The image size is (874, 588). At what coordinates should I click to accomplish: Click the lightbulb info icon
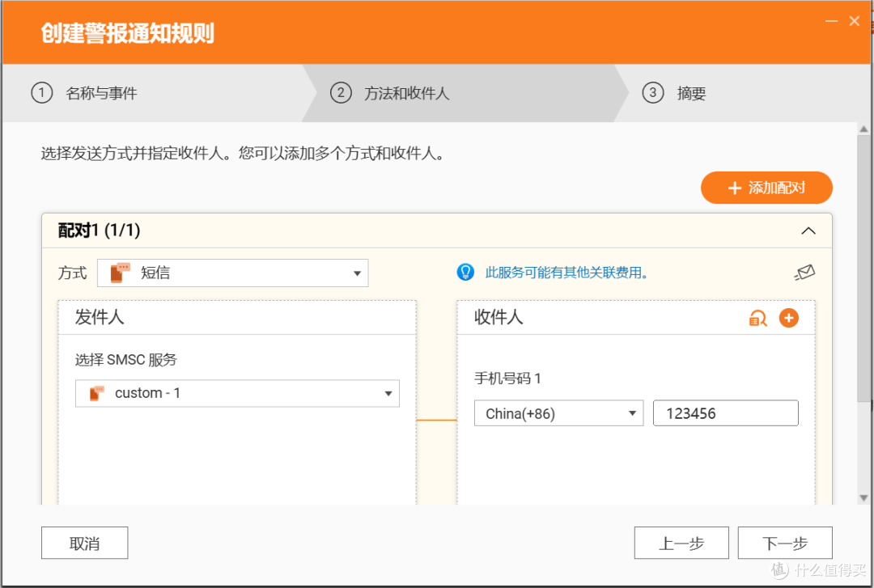click(x=465, y=272)
